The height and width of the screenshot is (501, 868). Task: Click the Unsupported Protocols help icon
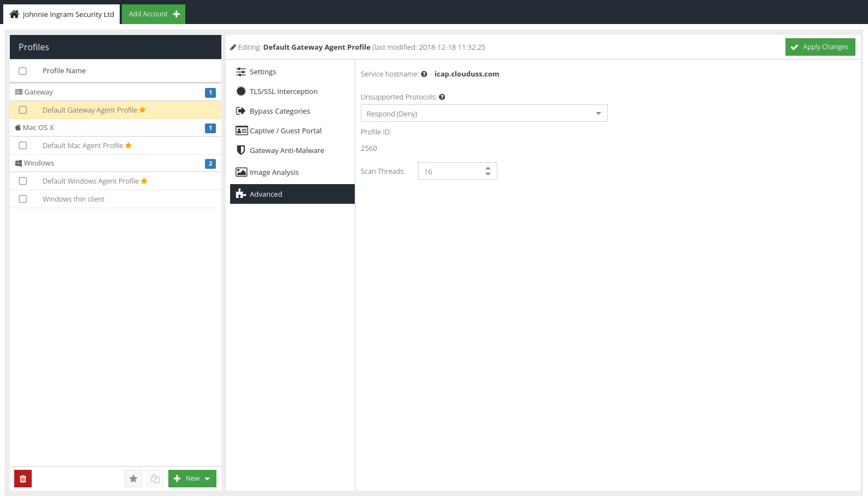pyautogui.click(x=442, y=97)
